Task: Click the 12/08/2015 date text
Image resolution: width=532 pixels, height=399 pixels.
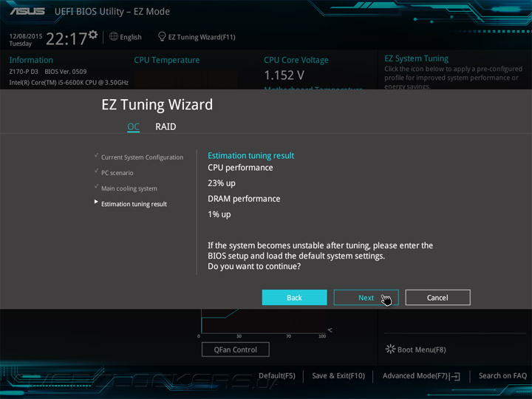Action: [x=26, y=36]
